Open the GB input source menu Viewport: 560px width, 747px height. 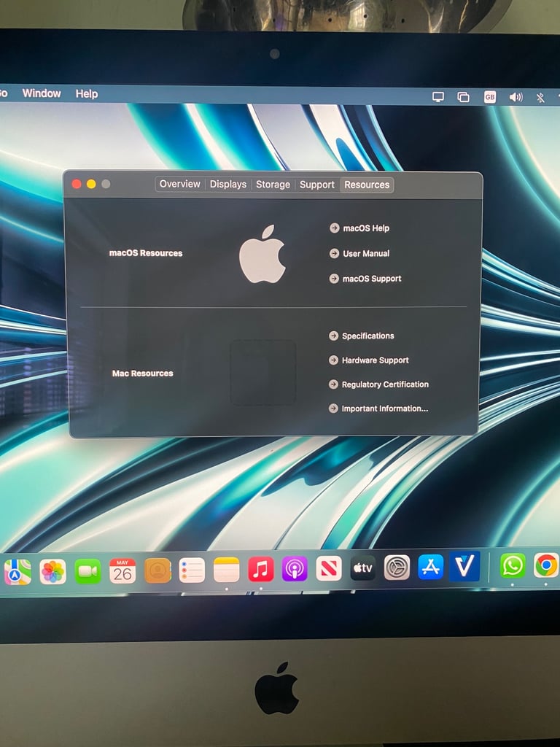tap(490, 97)
